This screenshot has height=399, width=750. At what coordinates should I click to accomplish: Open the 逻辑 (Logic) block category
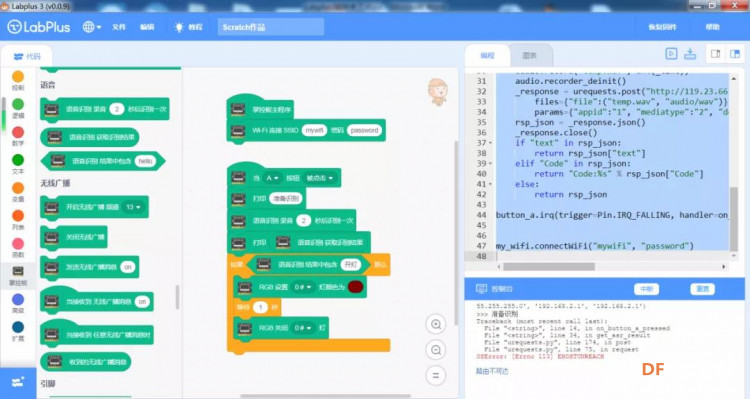[18, 108]
